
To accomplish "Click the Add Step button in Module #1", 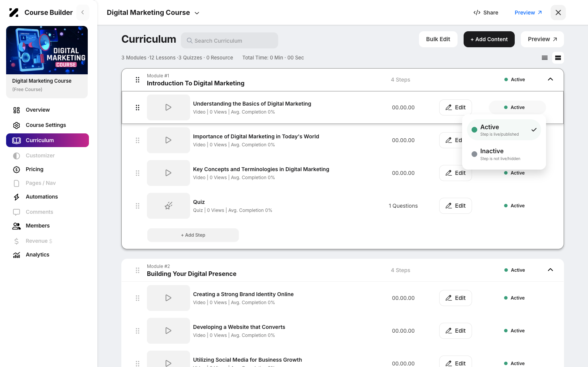I will [193, 235].
